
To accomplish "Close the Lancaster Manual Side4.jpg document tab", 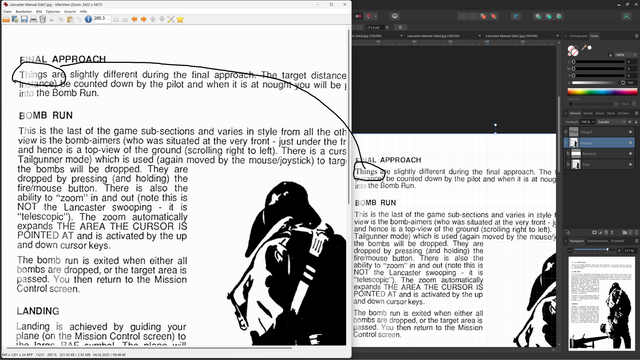I will tap(480, 36).
